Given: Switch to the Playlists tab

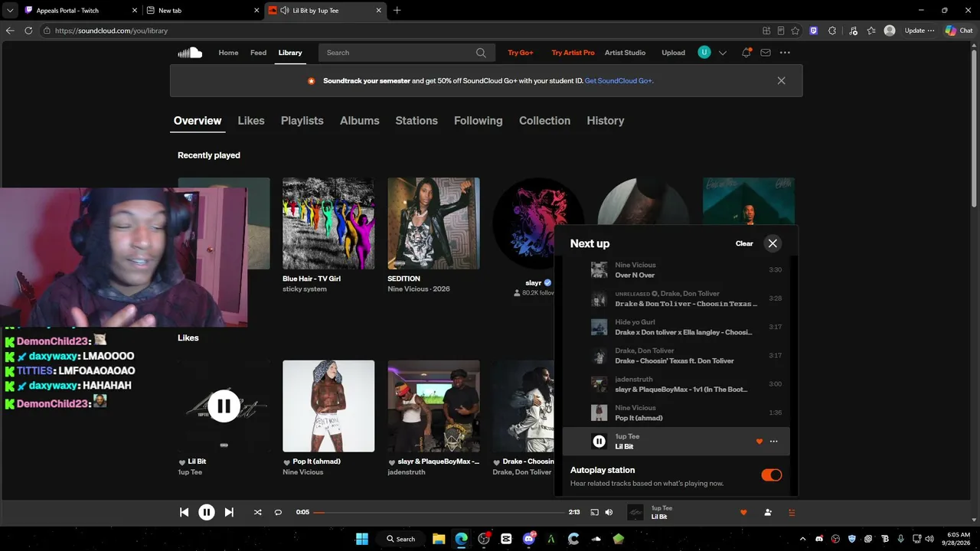Looking at the screenshot, I should [x=302, y=121].
